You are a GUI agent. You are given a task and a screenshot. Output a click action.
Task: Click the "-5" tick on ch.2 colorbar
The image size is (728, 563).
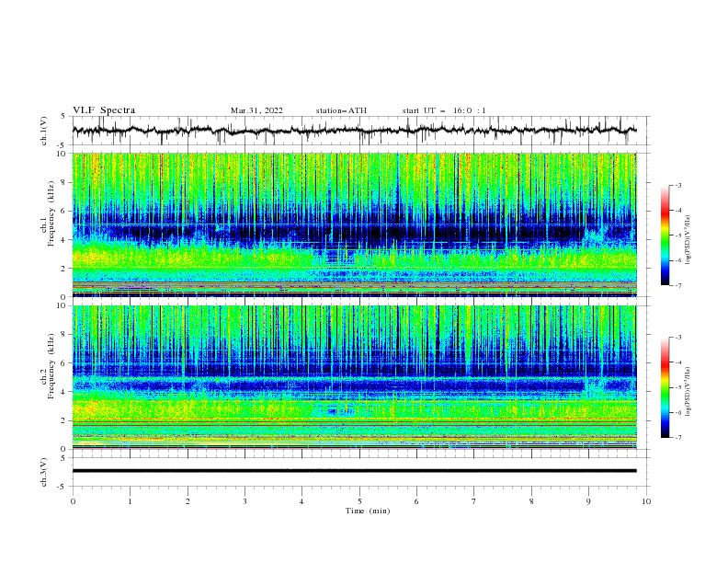coord(678,387)
